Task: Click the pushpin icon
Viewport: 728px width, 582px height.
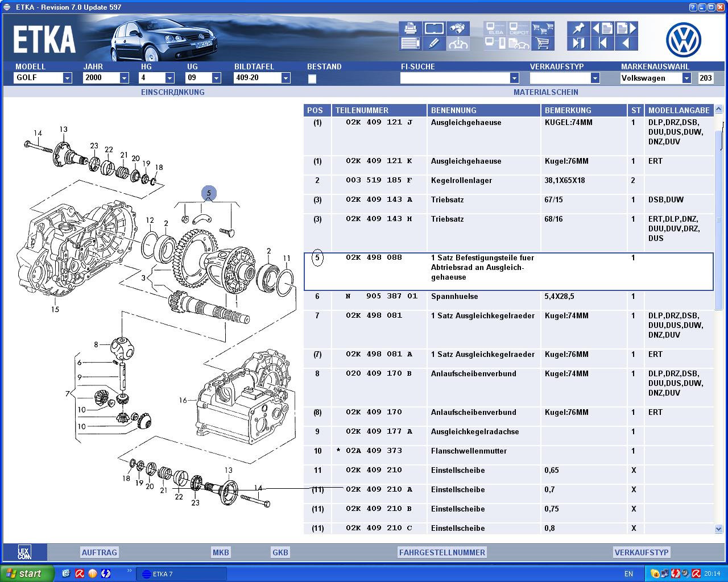Action: click(578, 28)
